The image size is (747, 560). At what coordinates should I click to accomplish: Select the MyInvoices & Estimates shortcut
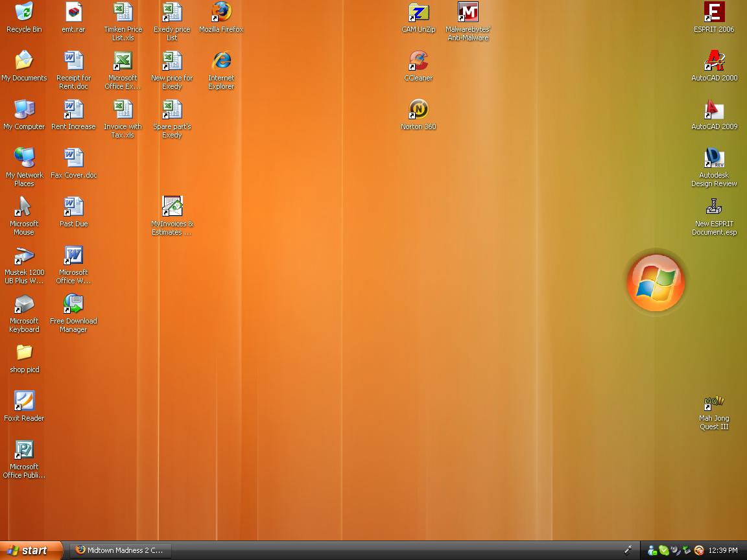[x=172, y=207]
